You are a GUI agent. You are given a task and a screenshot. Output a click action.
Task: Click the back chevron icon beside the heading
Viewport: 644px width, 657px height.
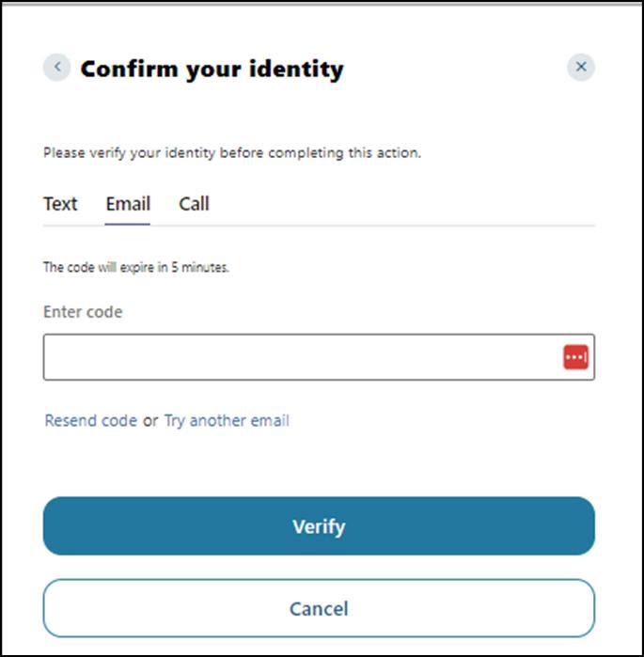[x=57, y=68]
